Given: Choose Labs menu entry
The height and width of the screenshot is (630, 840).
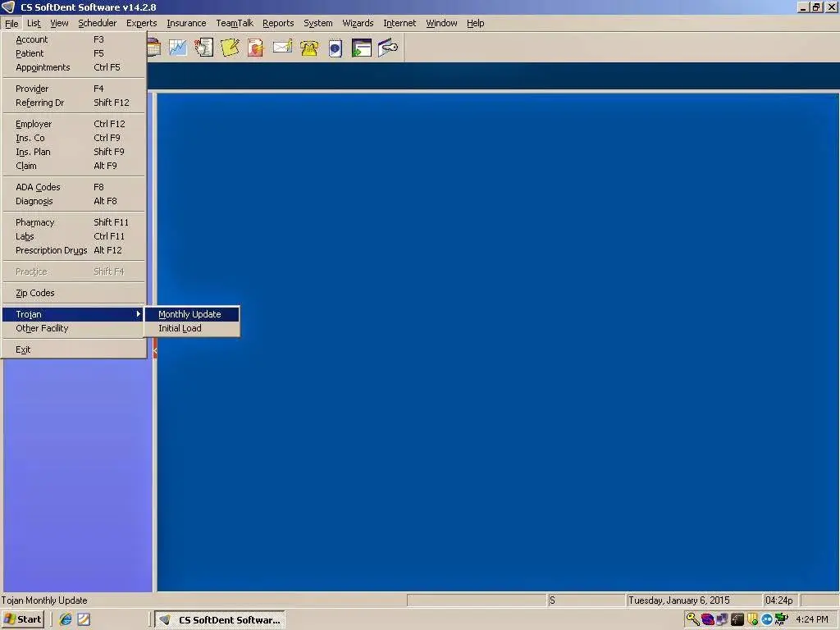Looking at the screenshot, I should 74,236.
